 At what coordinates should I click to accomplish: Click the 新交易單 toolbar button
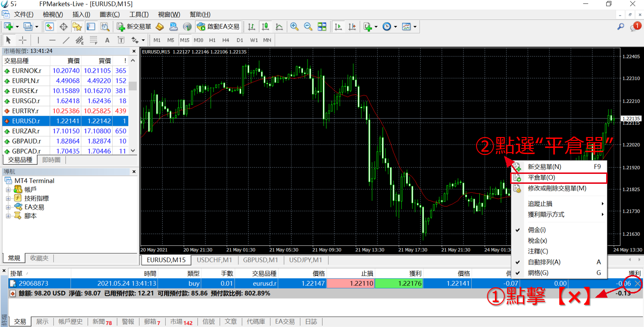[x=134, y=26]
